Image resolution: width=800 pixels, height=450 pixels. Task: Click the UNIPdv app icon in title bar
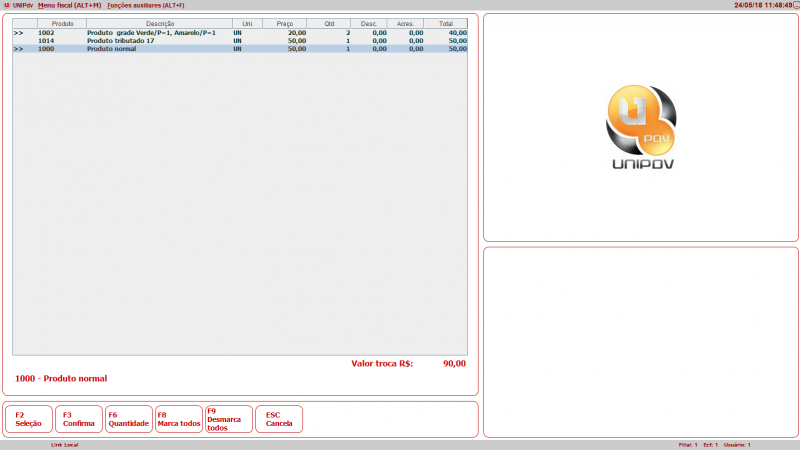click(x=7, y=5)
